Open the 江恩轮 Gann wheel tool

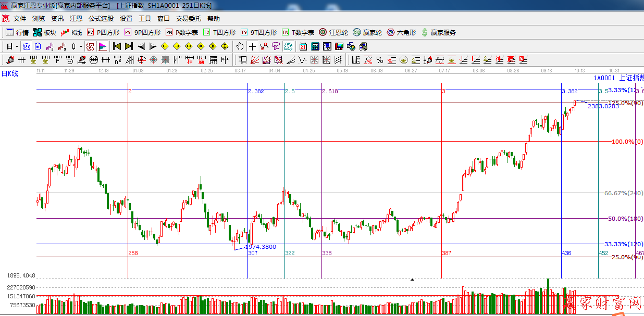click(333, 32)
